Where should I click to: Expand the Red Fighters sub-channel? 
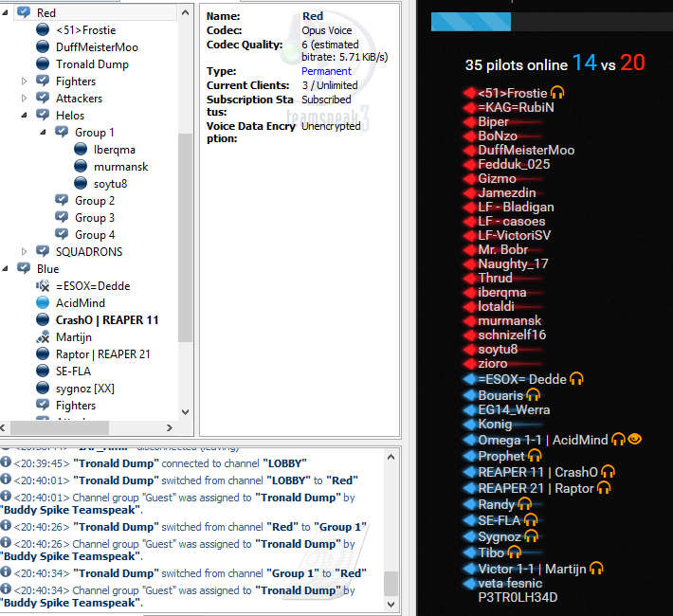pyautogui.click(x=24, y=82)
